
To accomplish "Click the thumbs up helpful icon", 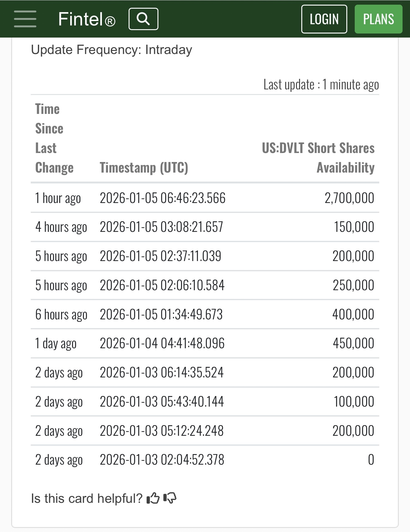I will point(153,498).
